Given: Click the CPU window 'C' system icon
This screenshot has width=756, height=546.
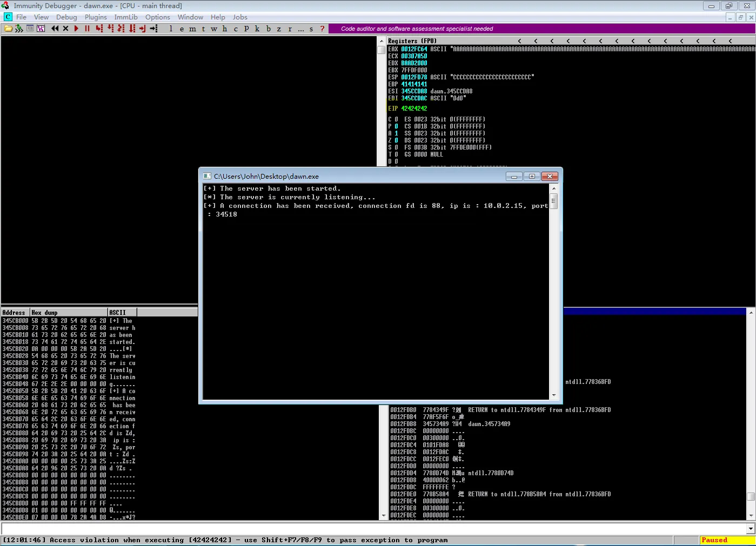Looking at the screenshot, I should 8,17.
